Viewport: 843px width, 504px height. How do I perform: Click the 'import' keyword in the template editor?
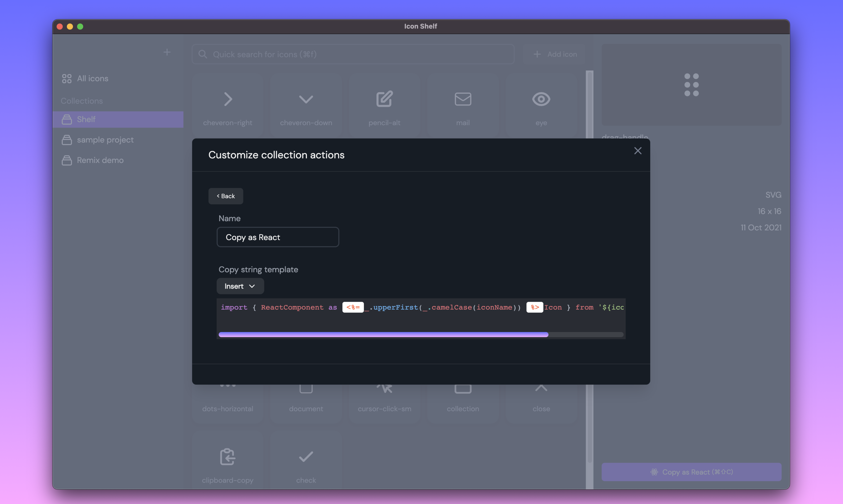pyautogui.click(x=234, y=307)
